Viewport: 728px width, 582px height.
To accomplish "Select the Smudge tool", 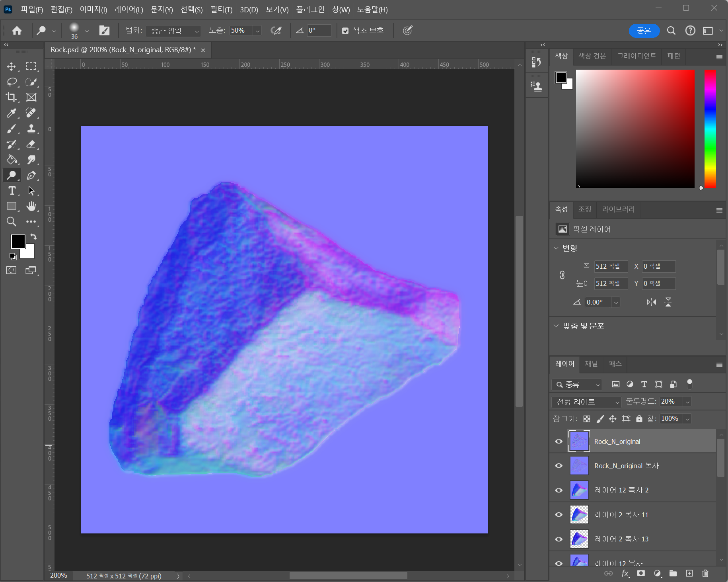I will (31, 160).
